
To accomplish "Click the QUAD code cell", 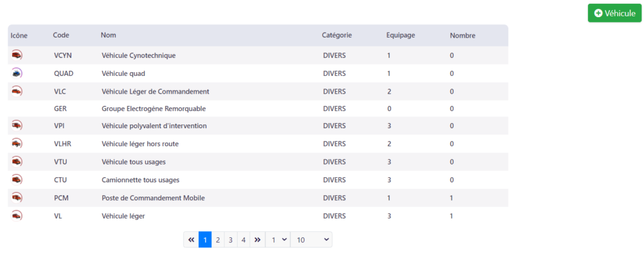I will click(x=64, y=73).
